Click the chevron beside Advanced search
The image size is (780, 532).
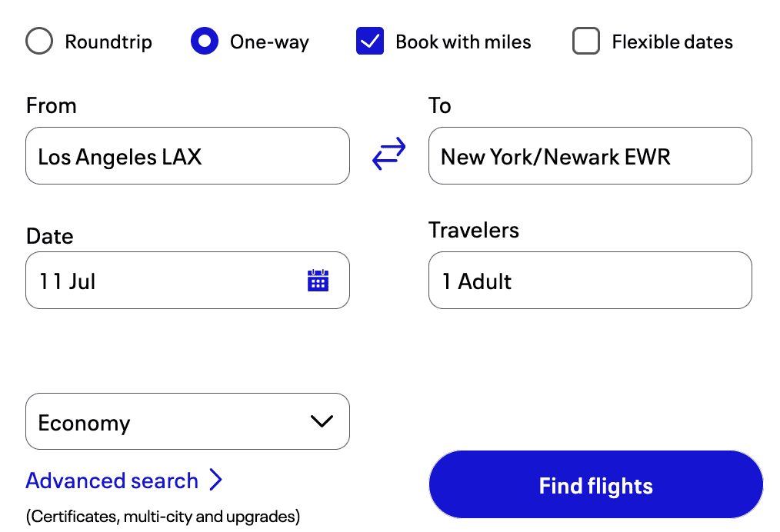click(x=216, y=480)
